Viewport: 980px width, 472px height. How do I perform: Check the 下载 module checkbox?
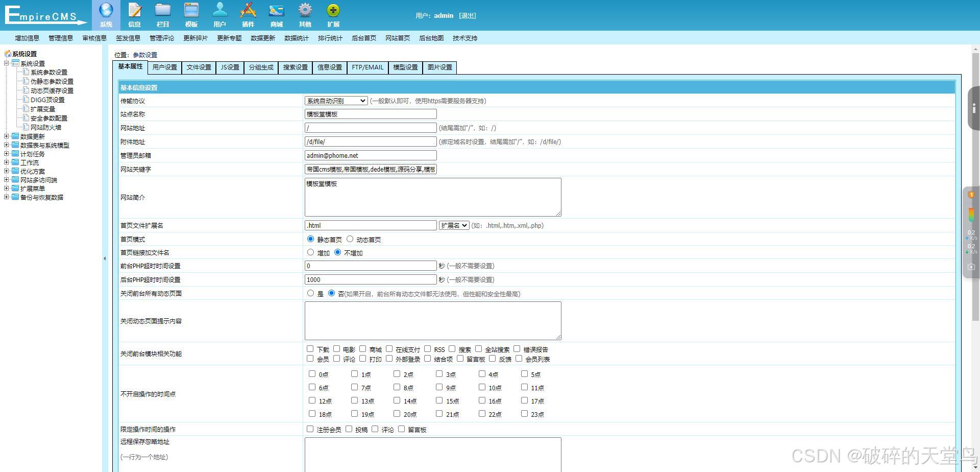(x=310, y=349)
